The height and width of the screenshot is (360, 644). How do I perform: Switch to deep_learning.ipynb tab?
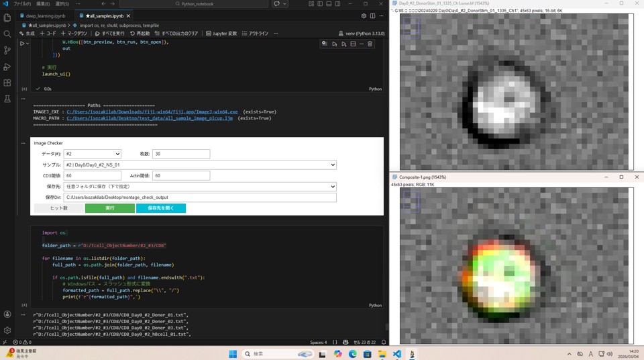pyautogui.click(x=45, y=15)
